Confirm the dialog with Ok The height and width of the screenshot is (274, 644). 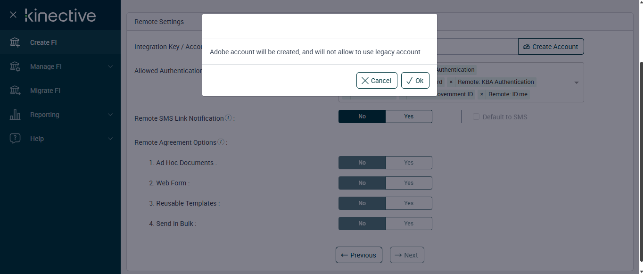coord(415,81)
